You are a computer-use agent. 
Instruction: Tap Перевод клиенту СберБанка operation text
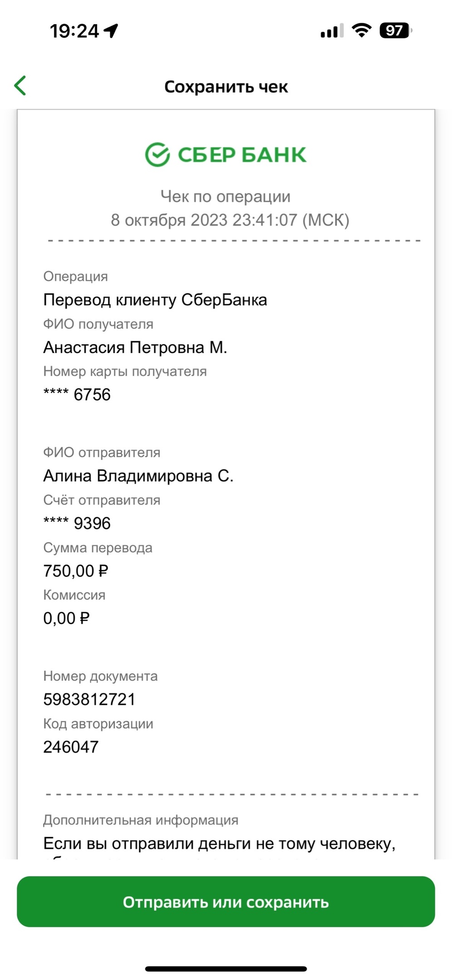[x=155, y=300]
